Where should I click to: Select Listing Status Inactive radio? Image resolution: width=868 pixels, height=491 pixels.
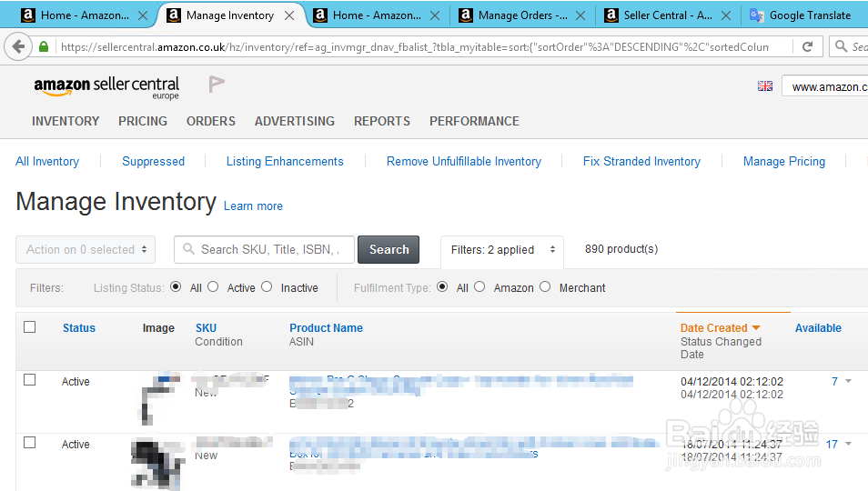267,287
